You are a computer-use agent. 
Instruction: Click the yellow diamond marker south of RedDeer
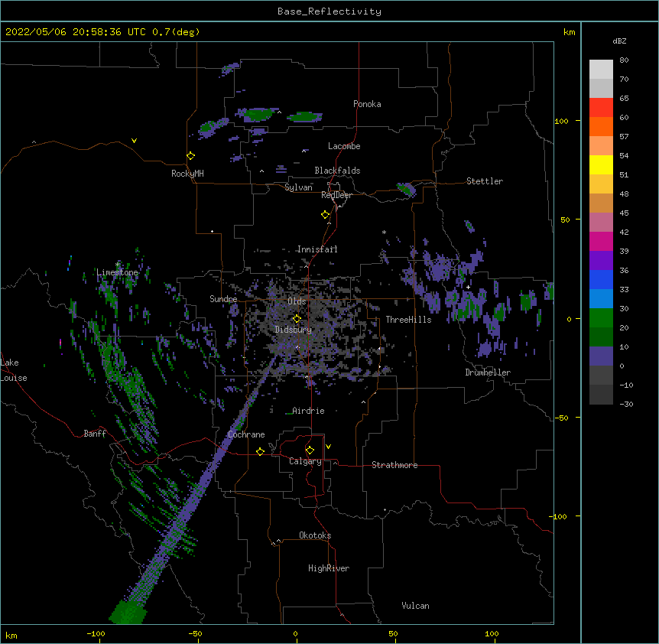(325, 215)
